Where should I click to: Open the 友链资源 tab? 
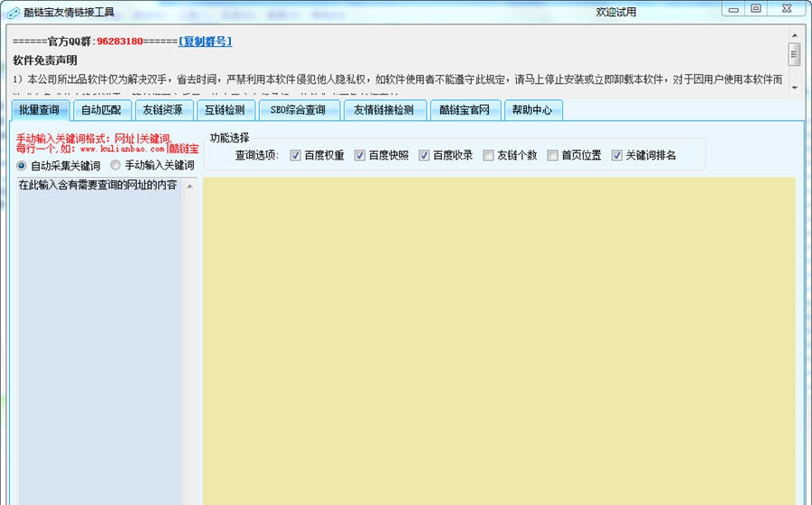coord(163,110)
